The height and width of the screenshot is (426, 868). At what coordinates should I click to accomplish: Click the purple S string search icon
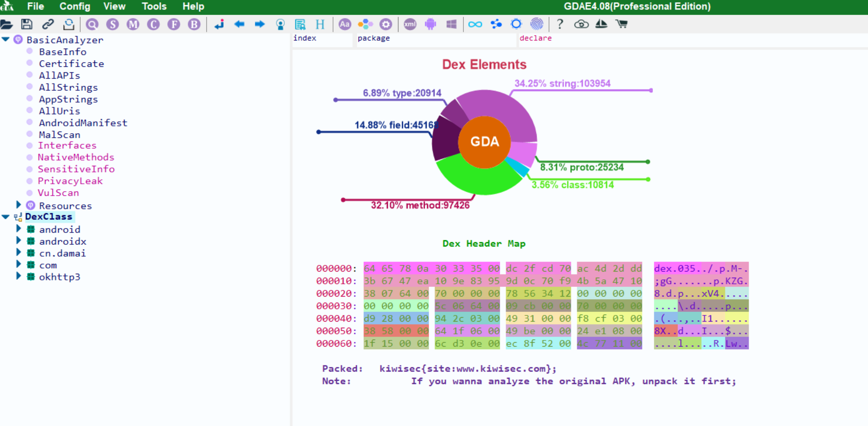[x=112, y=24]
